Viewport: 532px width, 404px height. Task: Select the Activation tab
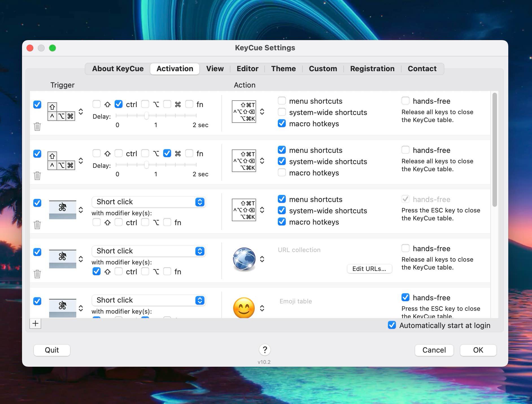[175, 69]
